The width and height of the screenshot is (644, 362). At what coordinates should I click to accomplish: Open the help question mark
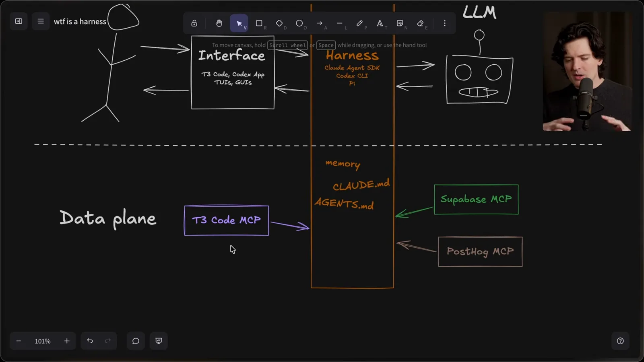[620, 341]
